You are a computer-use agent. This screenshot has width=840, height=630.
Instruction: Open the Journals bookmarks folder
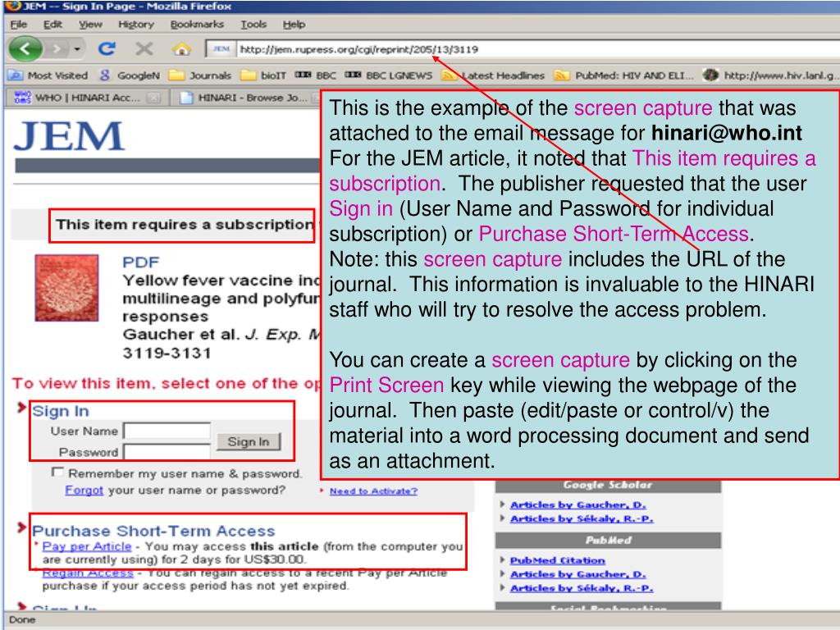tap(200, 75)
